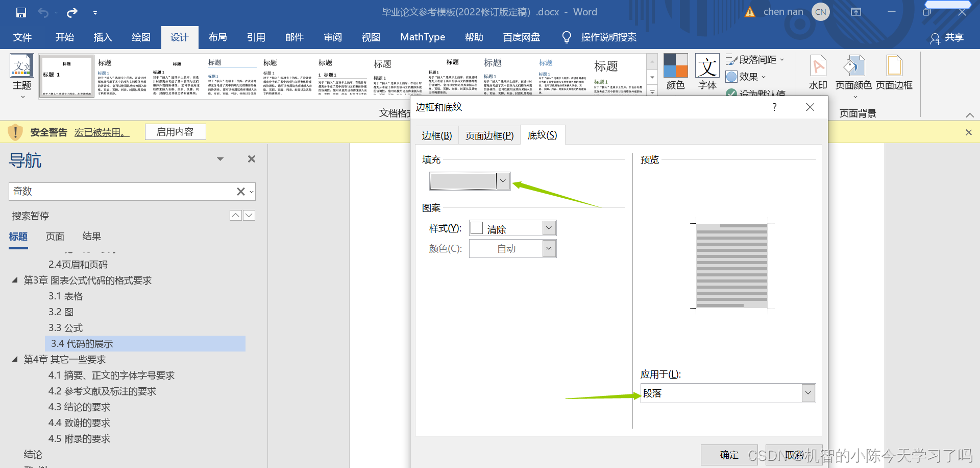Image resolution: width=980 pixels, height=468 pixels.
Task: Select the last style set with large 标题
Action: coord(618,76)
